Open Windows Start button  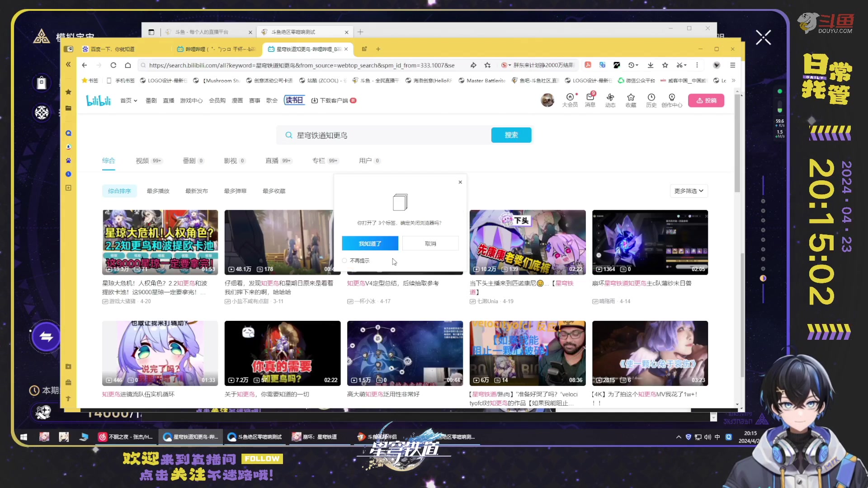pos(24,436)
